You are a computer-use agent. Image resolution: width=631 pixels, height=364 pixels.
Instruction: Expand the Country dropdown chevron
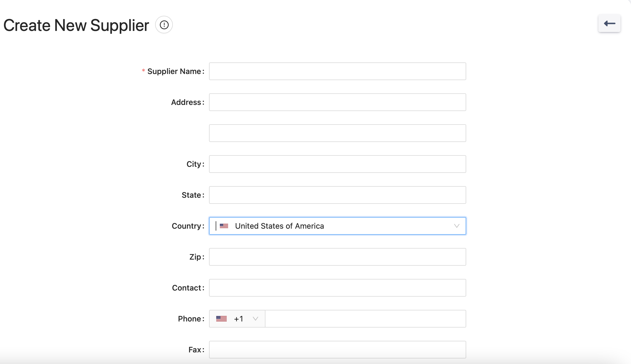pyautogui.click(x=457, y=226)
